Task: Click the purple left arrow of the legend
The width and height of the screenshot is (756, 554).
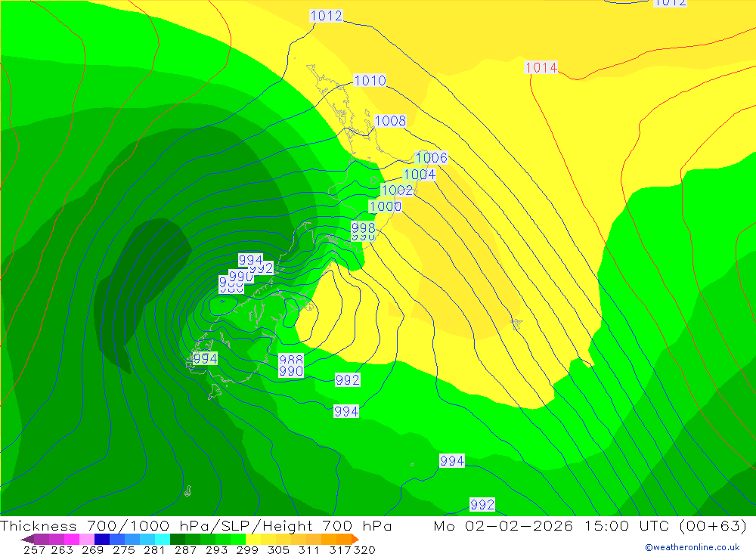Action: (x=27, y=539)
